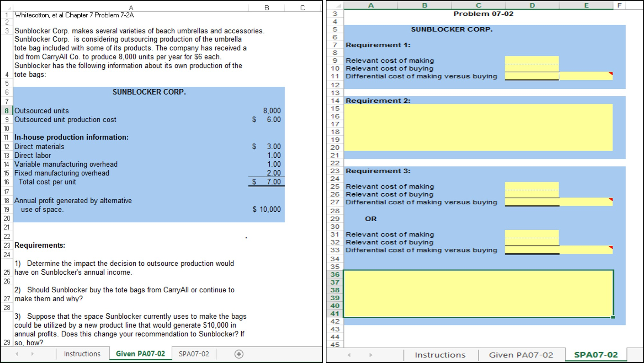The height and width of the screenshot is (363, 644).
Task: Click the 8,000 outsourced units value
Action: click(x=272, y=111)
